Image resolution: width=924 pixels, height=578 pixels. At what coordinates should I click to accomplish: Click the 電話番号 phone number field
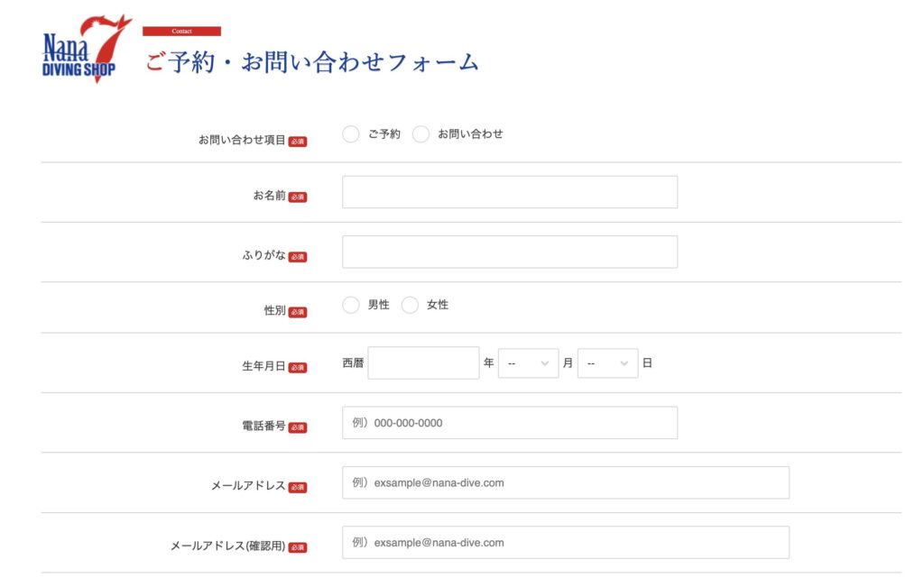[x=509, y=423]
